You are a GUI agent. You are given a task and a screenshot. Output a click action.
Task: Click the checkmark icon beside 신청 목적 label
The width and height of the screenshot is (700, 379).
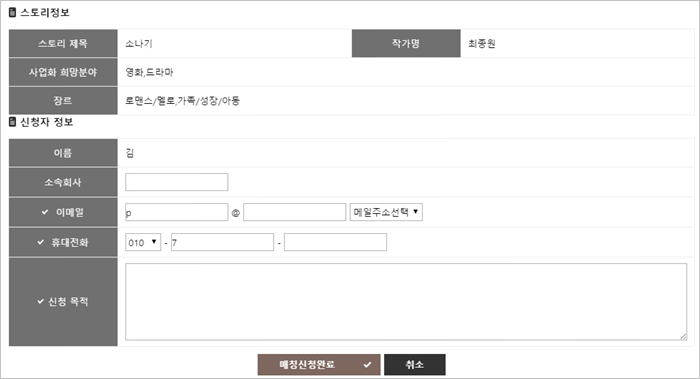[40, 302]
